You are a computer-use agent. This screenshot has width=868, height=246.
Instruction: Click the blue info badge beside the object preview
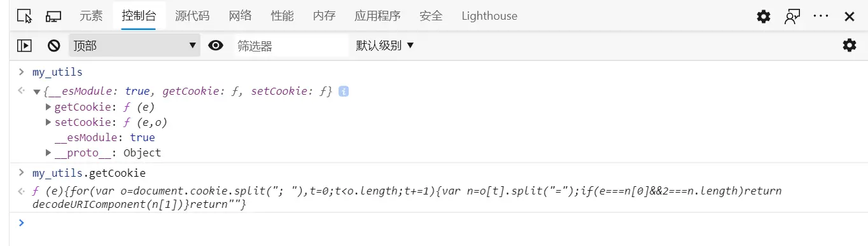344,92
